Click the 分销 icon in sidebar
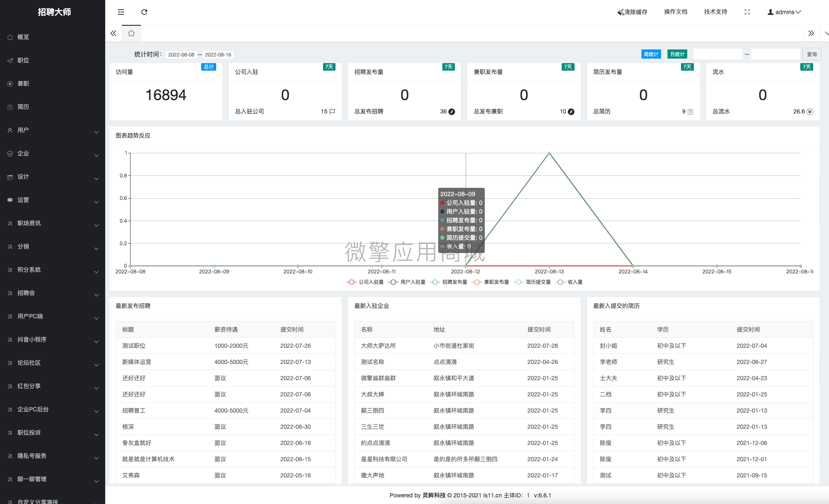 [10, 246]
